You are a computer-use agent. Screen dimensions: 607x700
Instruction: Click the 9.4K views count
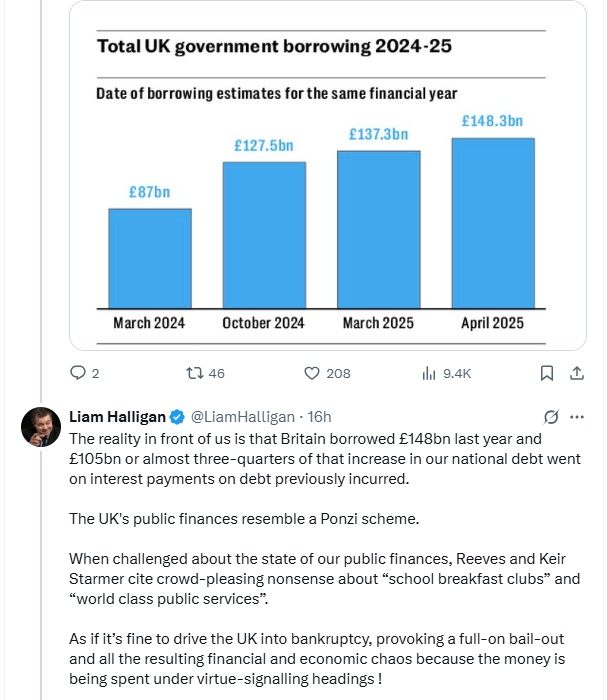(x=457, y=373)
